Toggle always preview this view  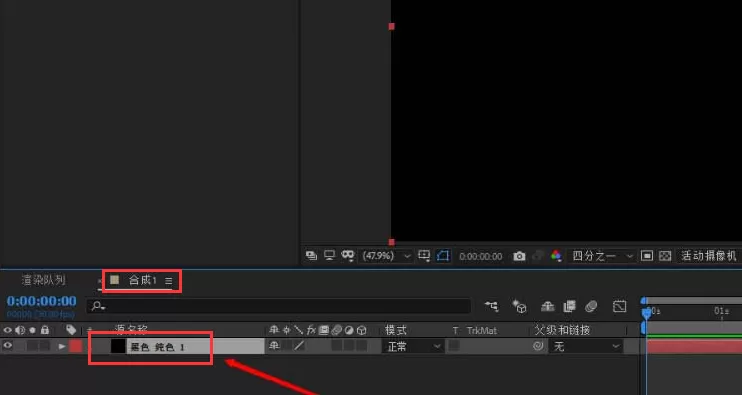(311, 256)
